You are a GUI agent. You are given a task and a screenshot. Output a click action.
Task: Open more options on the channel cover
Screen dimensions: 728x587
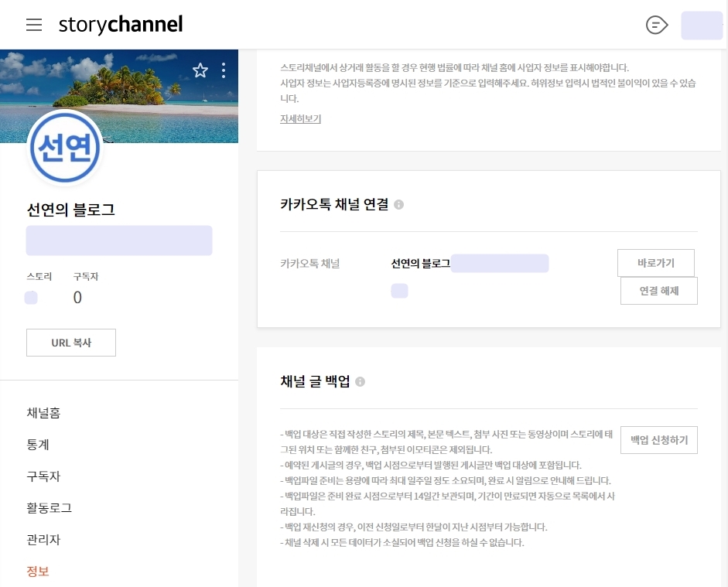[x=223, y=70]
